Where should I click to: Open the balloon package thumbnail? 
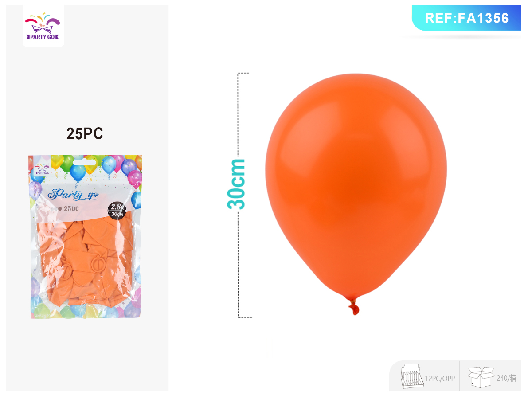click(x=85, y=237)
